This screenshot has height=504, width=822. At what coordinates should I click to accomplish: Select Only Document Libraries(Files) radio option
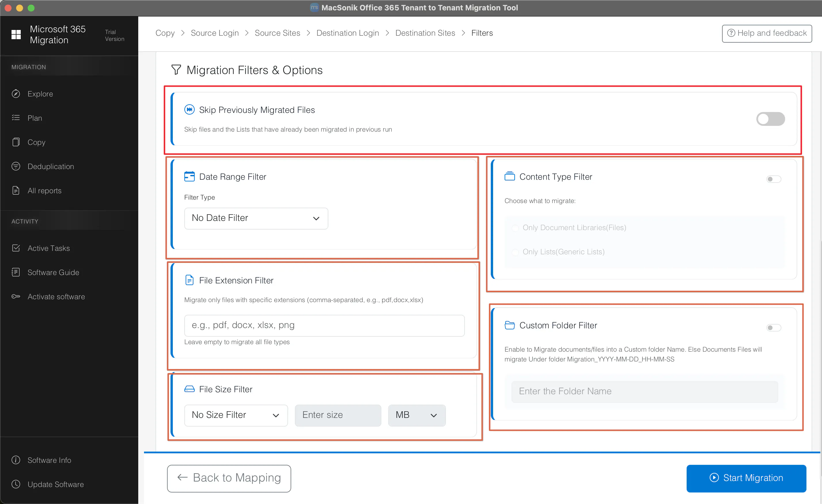click(516, 228)
